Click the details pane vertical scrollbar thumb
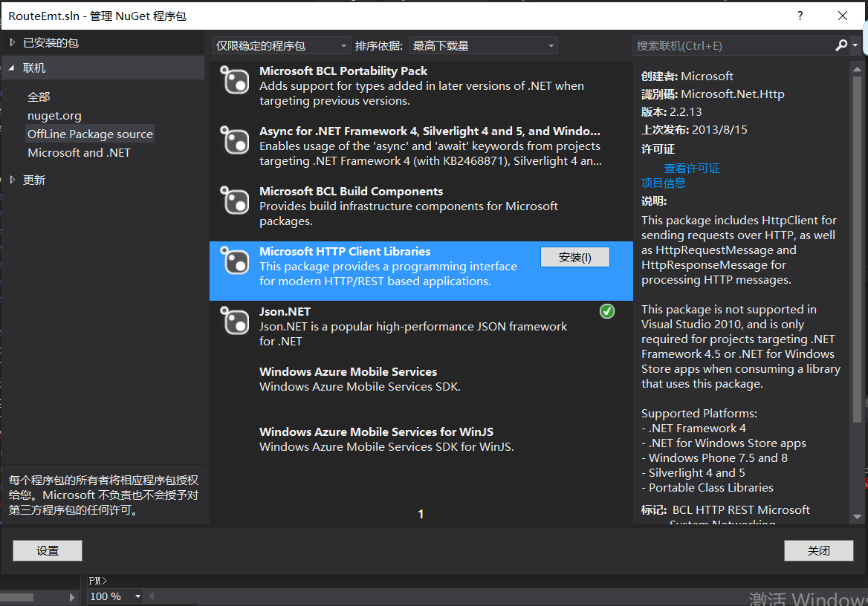Image resolution: width=868 pixels, height=606 pixels. (x=857, y=249)
